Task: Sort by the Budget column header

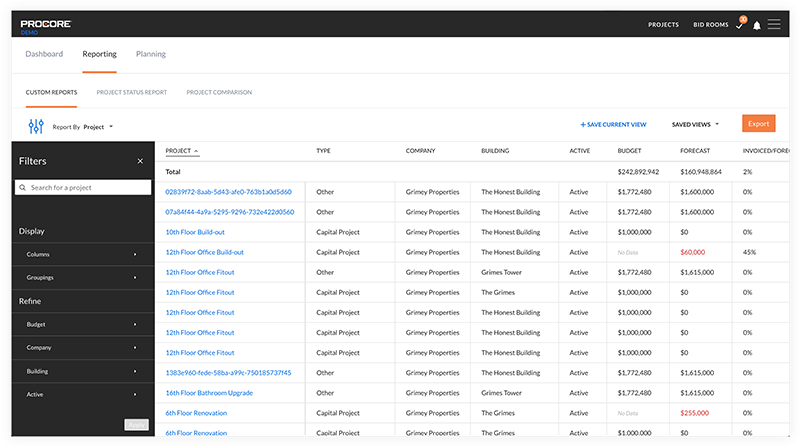Action: pyautogui.click(x=630, y=151)
